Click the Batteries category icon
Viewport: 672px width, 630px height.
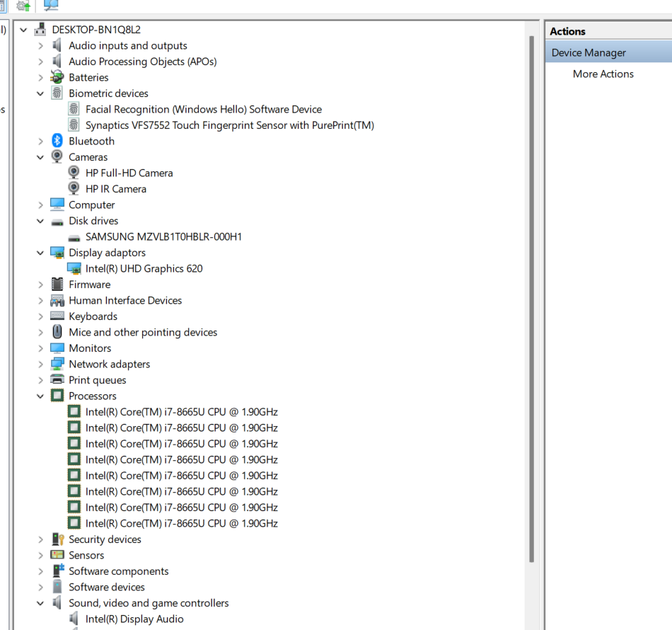(57, 77)
